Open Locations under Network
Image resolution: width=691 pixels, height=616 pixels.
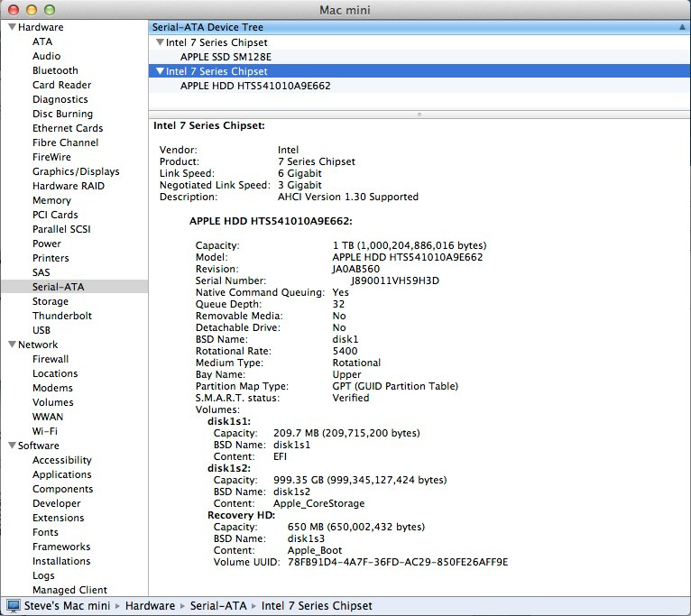pos(55,373)
